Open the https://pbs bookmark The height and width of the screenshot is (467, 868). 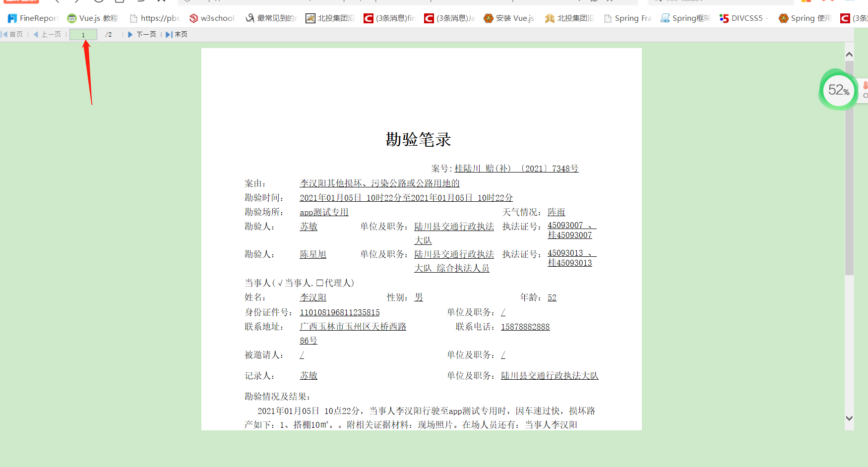154,18
